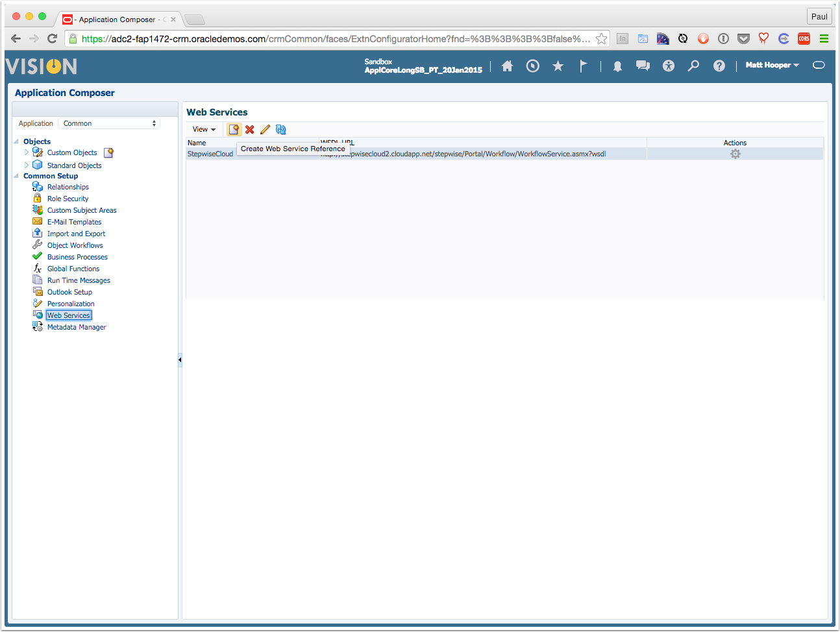The height and width of the screenshot is (632, 840).
Task: Click the rounded oval icon next to Matt Hooper
Action: (x=819, y=65)
